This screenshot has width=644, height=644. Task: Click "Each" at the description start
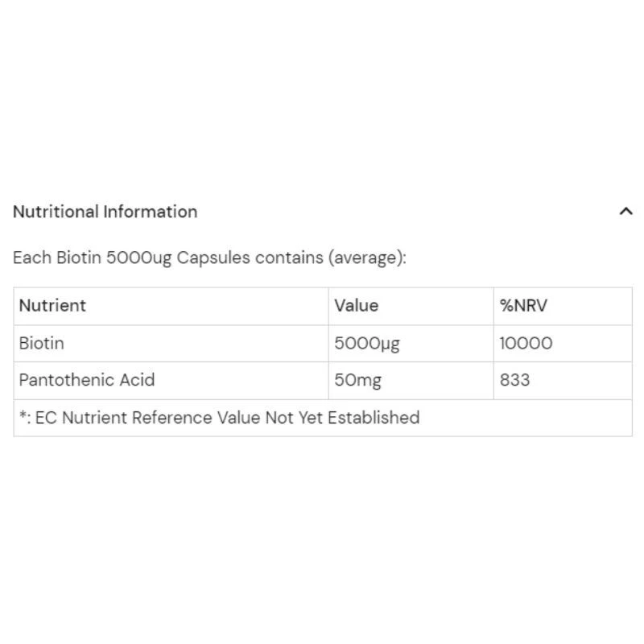click(x=31, y=258)
